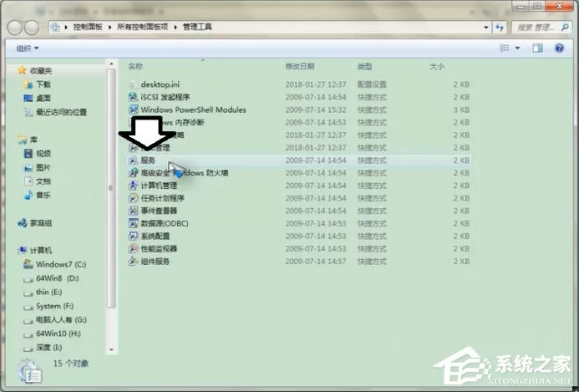Click 管理工具 in the address bar

pos(197,27)
